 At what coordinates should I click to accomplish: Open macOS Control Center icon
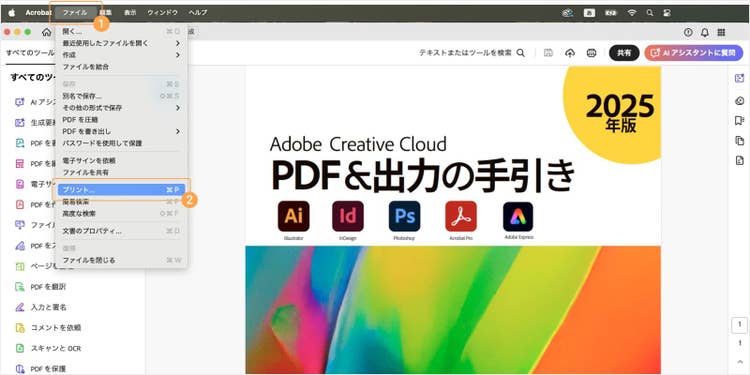(667, 13)
